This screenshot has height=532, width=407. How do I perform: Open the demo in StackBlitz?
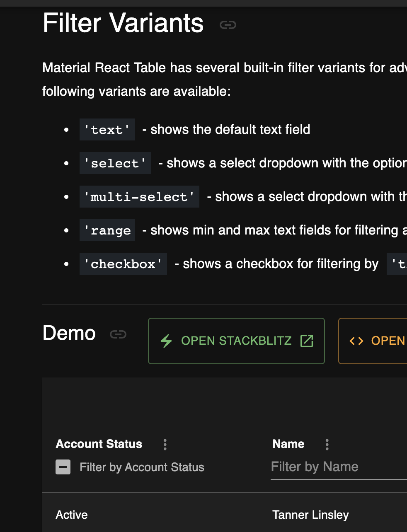tap(236, 341)
